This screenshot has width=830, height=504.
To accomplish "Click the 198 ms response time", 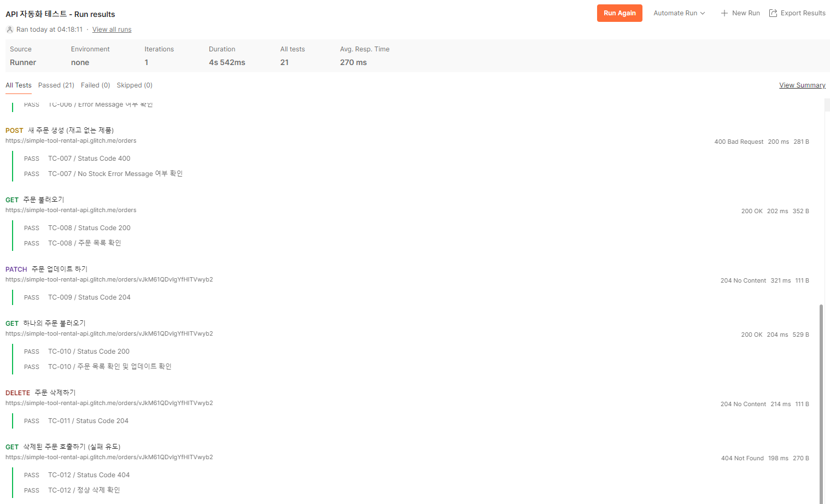I will tap(778, 458).
